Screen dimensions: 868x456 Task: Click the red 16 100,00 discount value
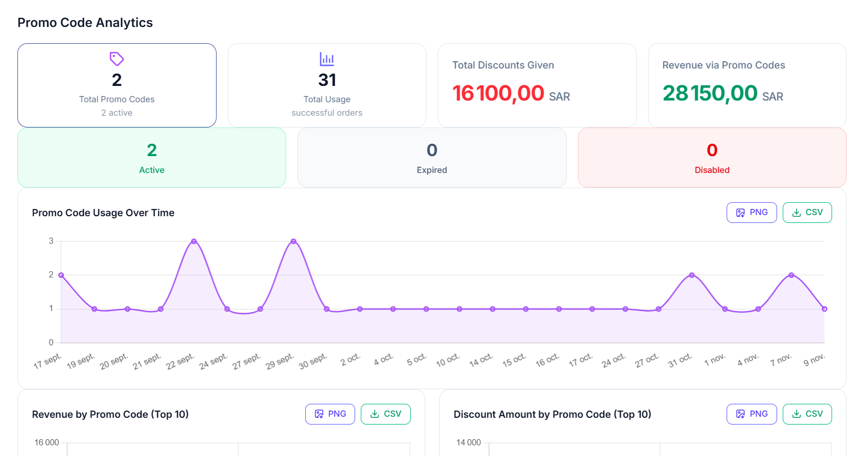pyautogui.click(x=498, y=93)
